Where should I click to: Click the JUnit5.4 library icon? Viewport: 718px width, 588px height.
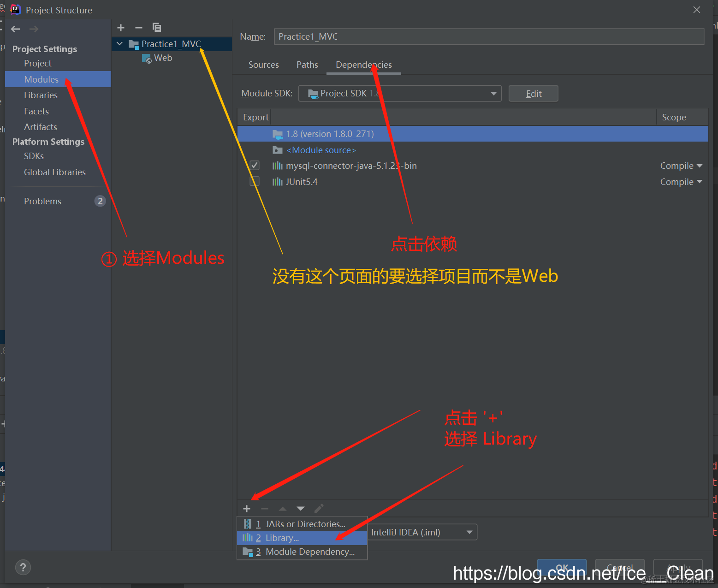pos(277,182)
